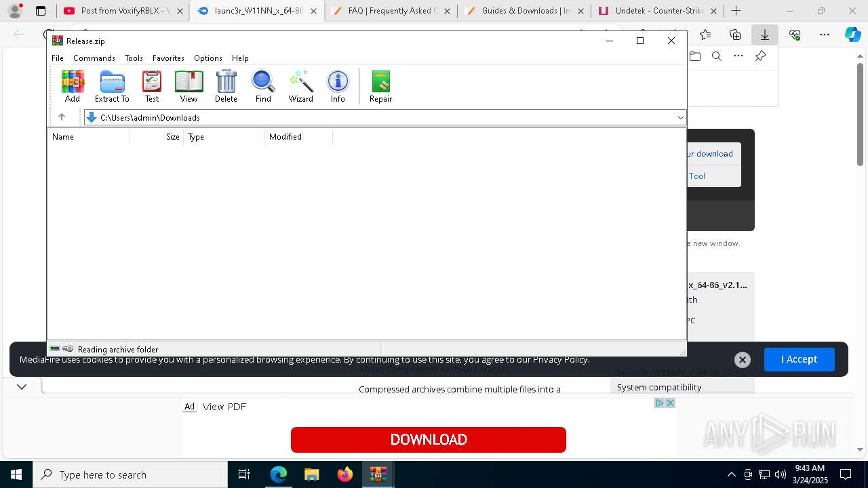Open Firefox from taskbar
The image size is (868, 488).
pos(345,474)
